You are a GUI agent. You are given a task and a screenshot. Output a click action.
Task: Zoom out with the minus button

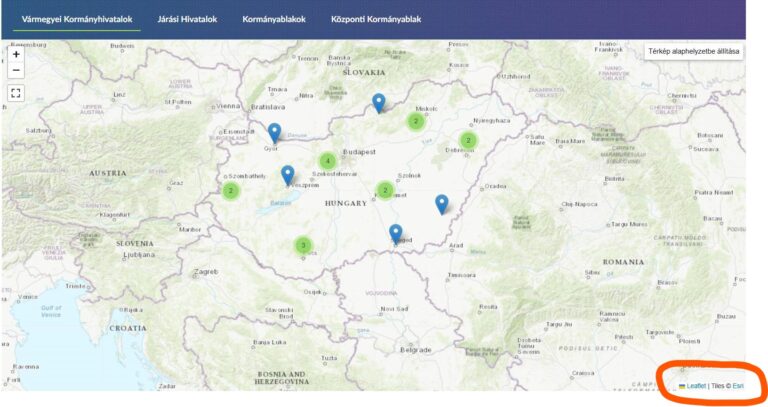click(x=16, y=70)
